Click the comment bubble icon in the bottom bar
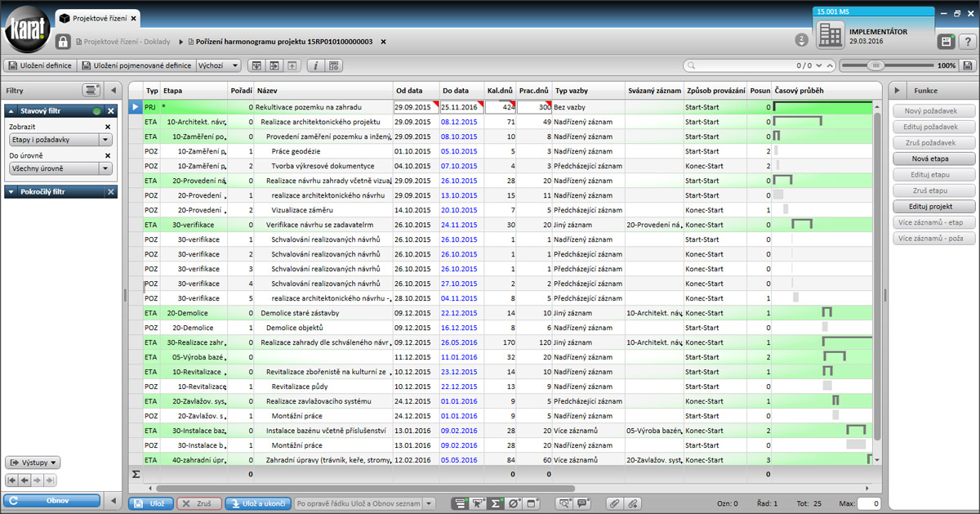The image size is (980, 514). 583,503
